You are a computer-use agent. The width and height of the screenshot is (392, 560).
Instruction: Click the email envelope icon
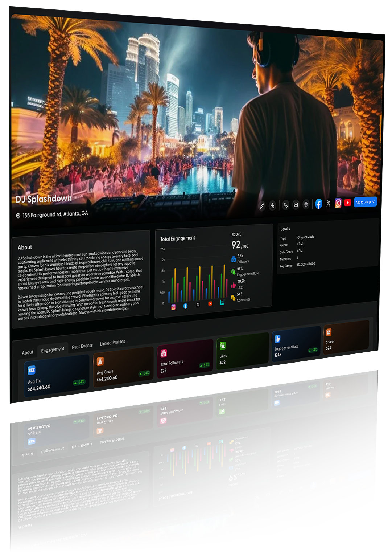coord(296,205)
